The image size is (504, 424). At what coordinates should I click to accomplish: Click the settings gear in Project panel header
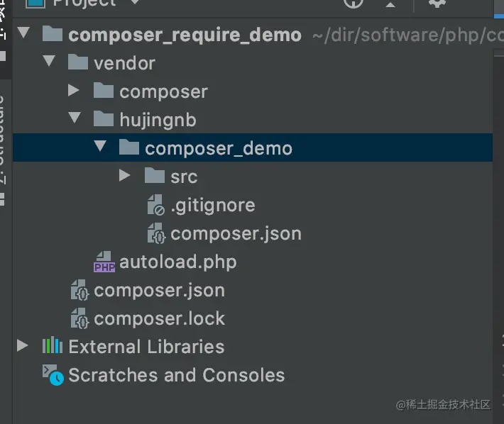437,3
